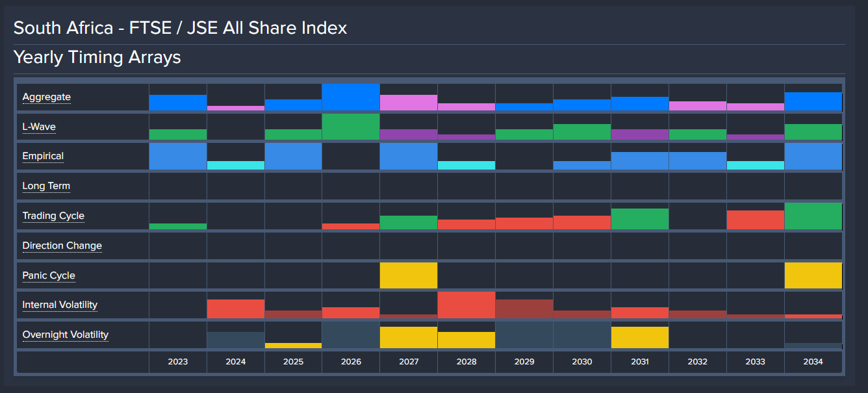Click the green L-Wave bar for 2030
Viewport: 868px width, 393px height.
point(582,133)
